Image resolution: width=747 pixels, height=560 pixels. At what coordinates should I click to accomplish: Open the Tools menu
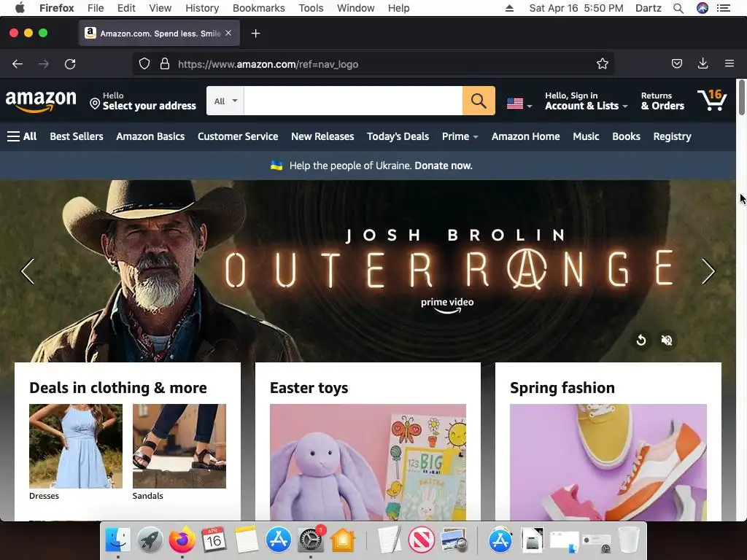[311, 8]
